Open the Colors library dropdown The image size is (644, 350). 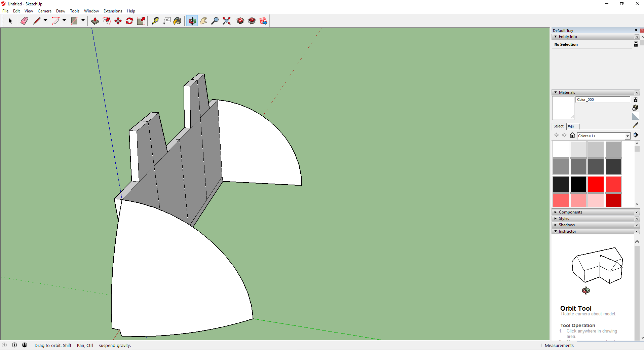pos(628,136)
